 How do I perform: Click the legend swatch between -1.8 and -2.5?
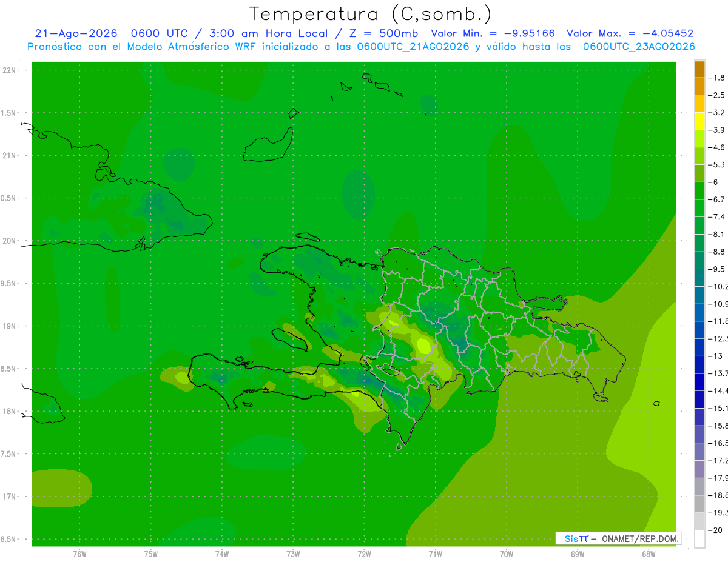click(x=699, y=87)
